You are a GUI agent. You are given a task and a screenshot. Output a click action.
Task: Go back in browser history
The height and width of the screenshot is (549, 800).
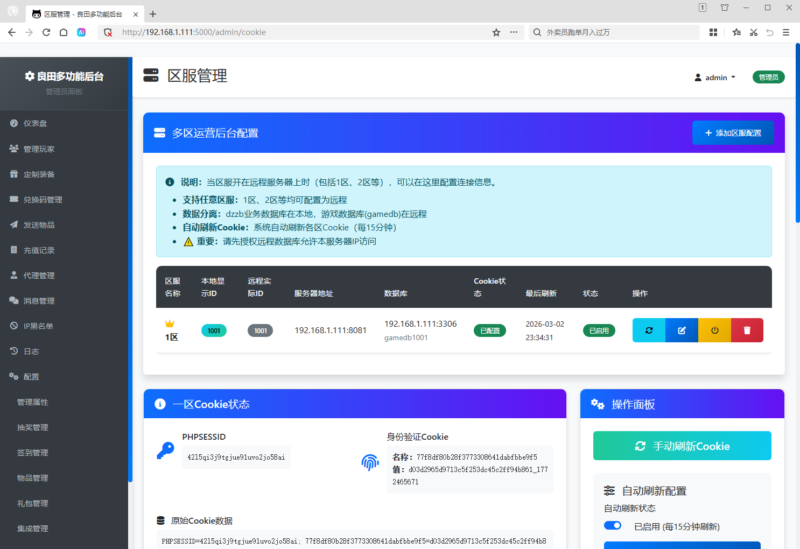click(x=12, y=32)
